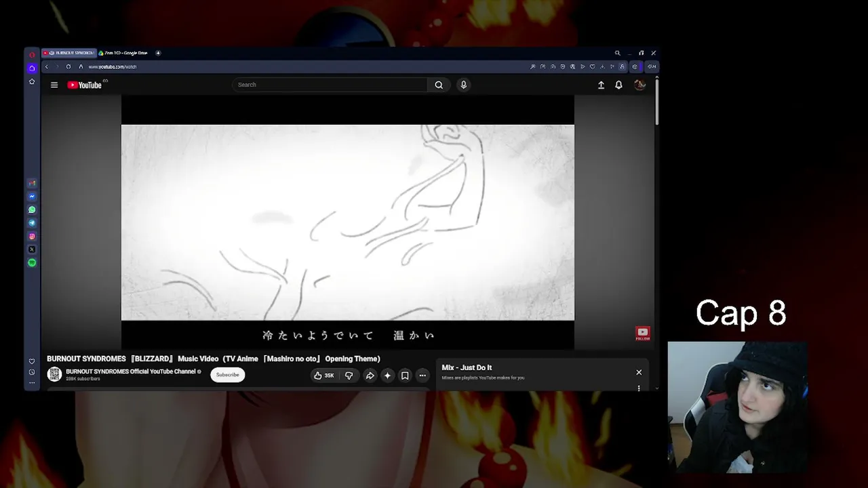Share the video with the arrow icon

click(370, 375)
